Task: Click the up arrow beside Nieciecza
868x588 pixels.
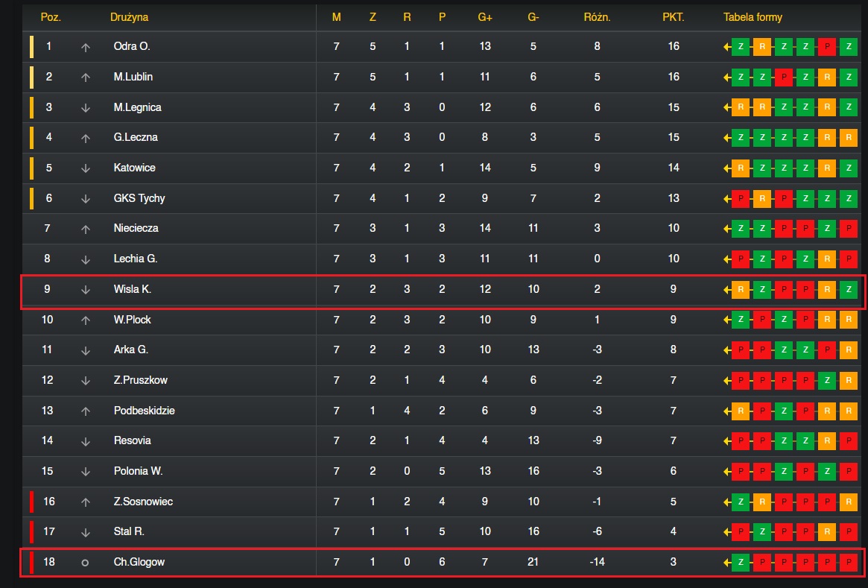Action: pos(85,229)
